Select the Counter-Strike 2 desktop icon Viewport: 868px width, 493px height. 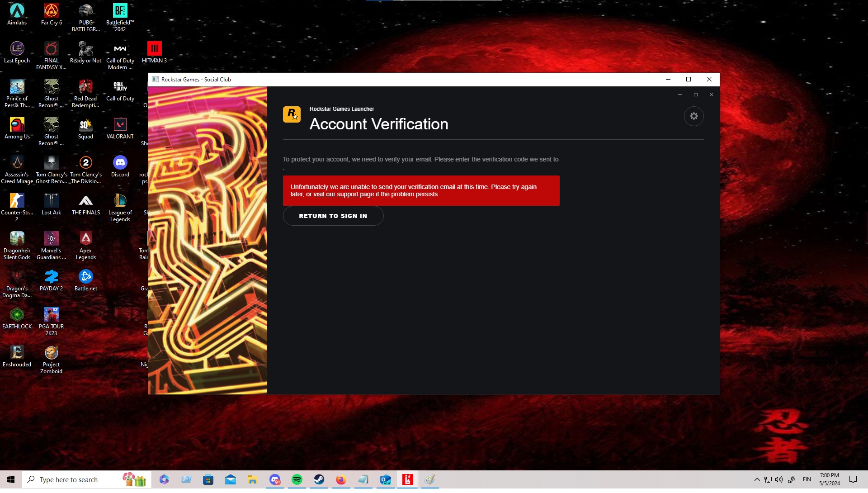point(17,208)
